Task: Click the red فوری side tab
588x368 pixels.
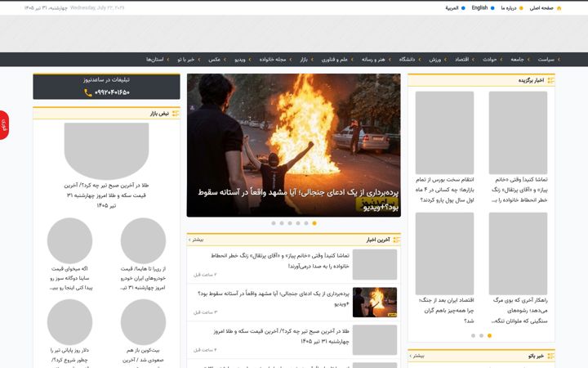Action: (x=4, y=125)
